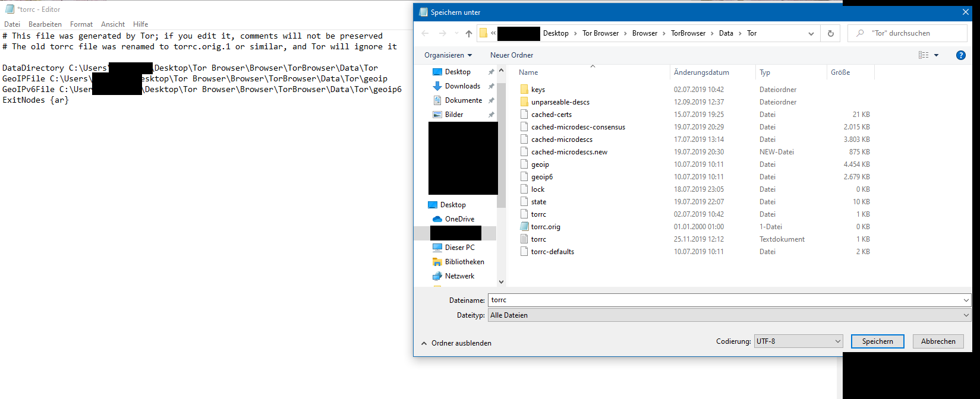
Task: Open recent locations dropdown arrow
Action: [456, 33]
